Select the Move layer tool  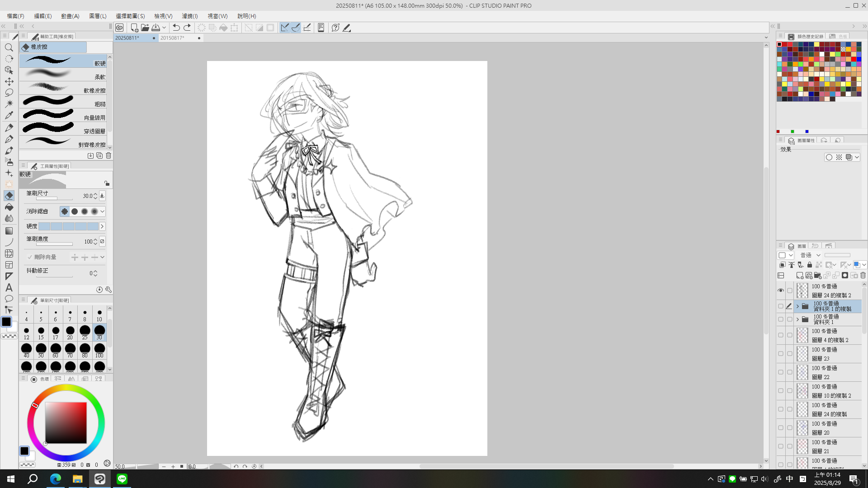9,81
